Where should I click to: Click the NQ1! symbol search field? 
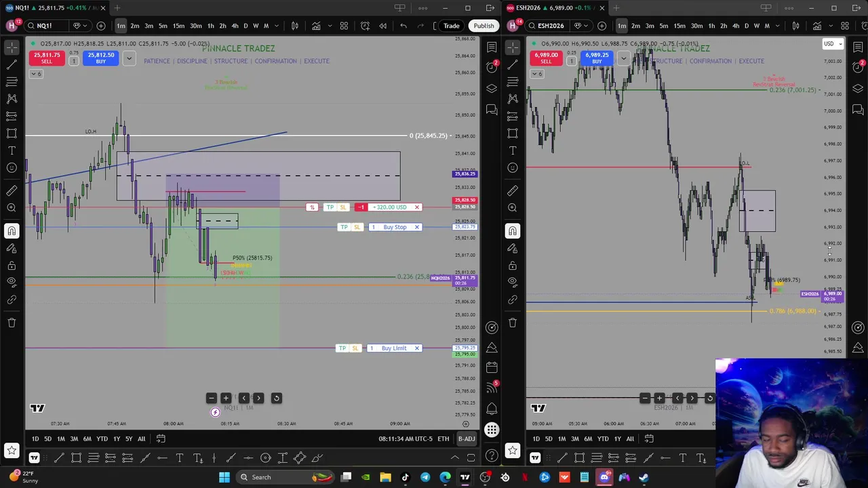[46, 26]
